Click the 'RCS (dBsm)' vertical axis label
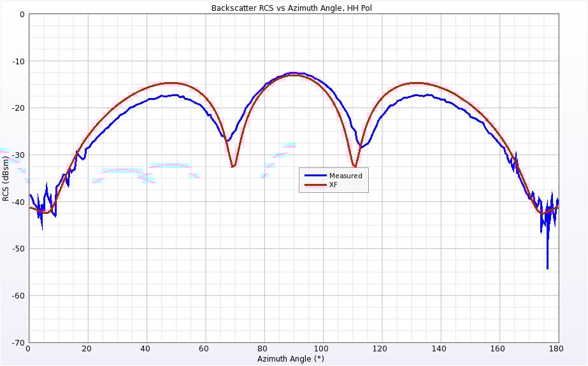Image resolution: width=588 pixels, height=366 pixels. tap(5, 178)
